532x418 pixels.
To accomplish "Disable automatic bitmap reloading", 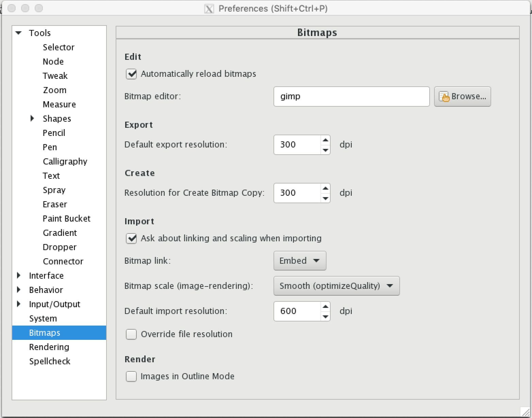I will [x=131, y=74].
